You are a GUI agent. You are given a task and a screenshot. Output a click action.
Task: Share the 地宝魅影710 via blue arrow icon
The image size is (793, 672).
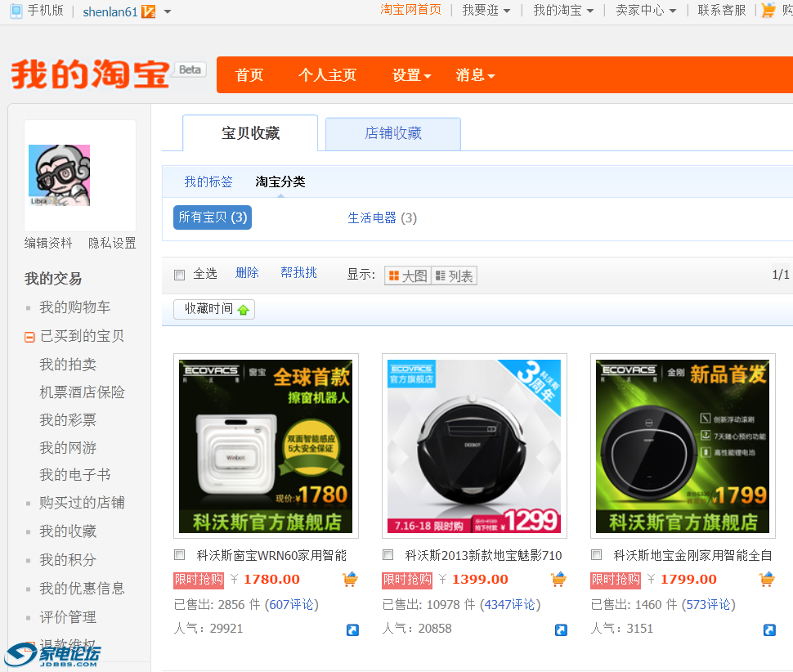pyautogui.click(x=561, y=629)
